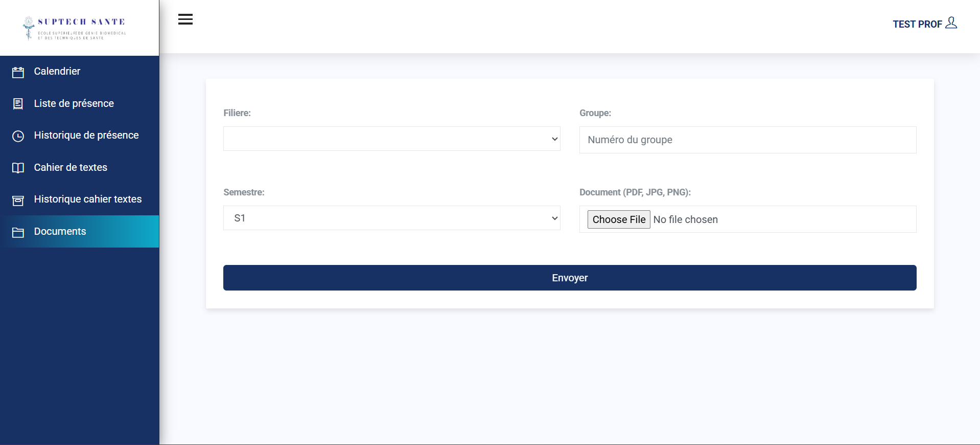The height and width of the screenshot is (445, 980).
Task: Click the TEST PROF account link
Action: click(x=917, y=24)
